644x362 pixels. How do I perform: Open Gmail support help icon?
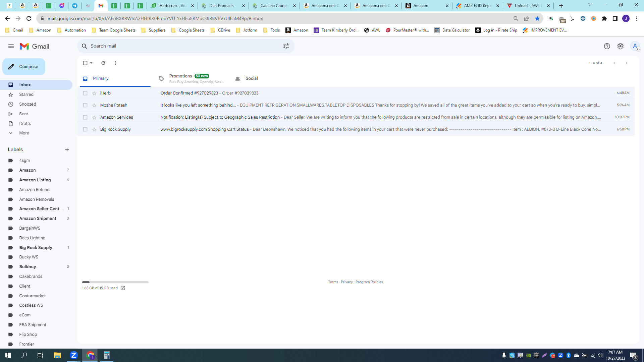point(607,46)
